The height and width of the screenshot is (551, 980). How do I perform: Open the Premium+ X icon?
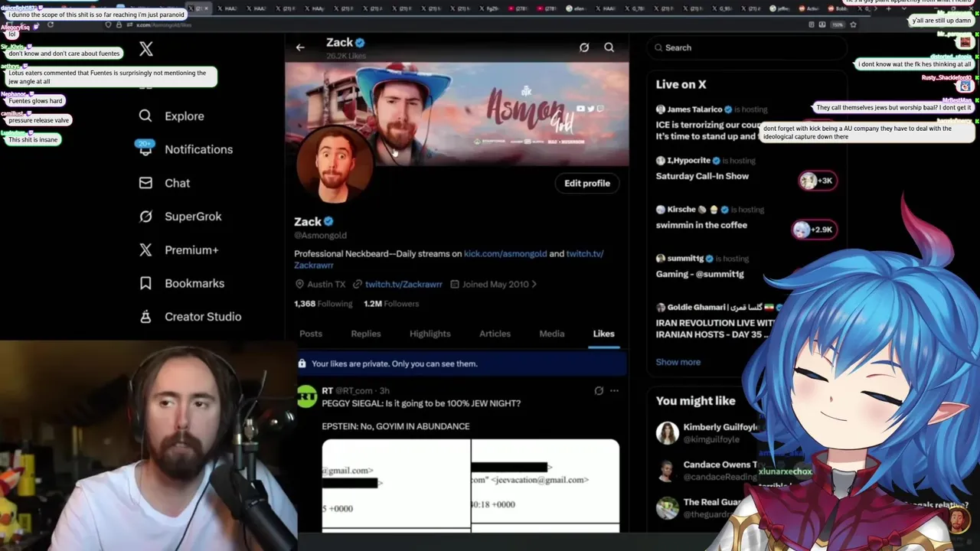tap(145, 249)
